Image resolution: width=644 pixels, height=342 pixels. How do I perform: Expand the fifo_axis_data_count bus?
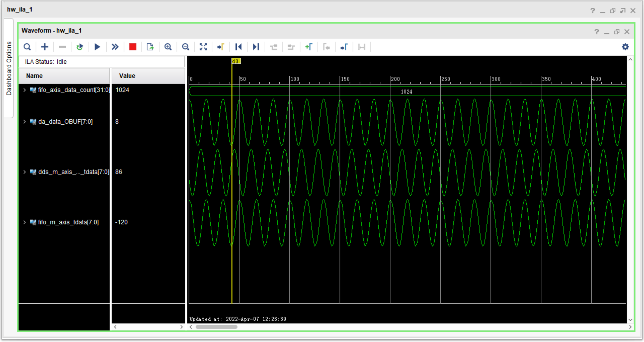tap(24, 90)
